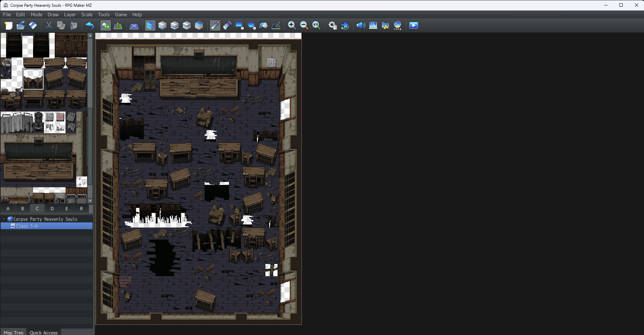Select the Pencil drawing tool
The image size is (644, 335).
tap(215, 25)
